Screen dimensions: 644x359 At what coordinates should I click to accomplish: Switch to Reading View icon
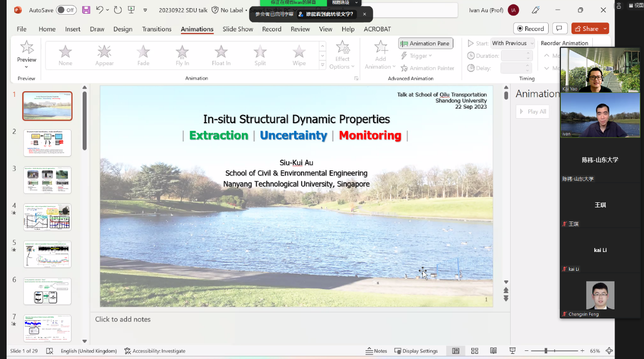493,351
